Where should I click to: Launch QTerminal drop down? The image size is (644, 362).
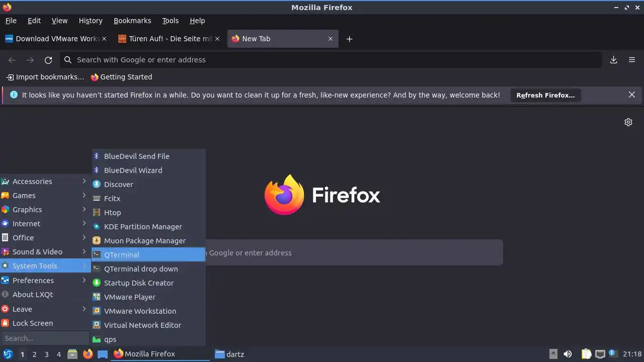coord(148,269)
